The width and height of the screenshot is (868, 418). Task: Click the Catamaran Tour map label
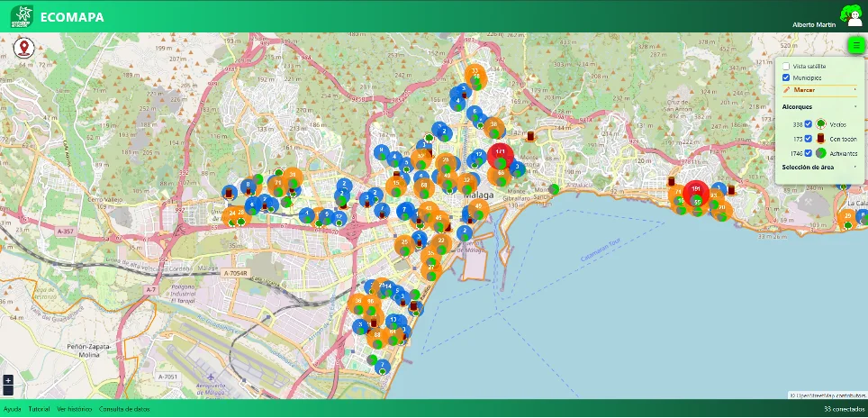pos(601,252)
